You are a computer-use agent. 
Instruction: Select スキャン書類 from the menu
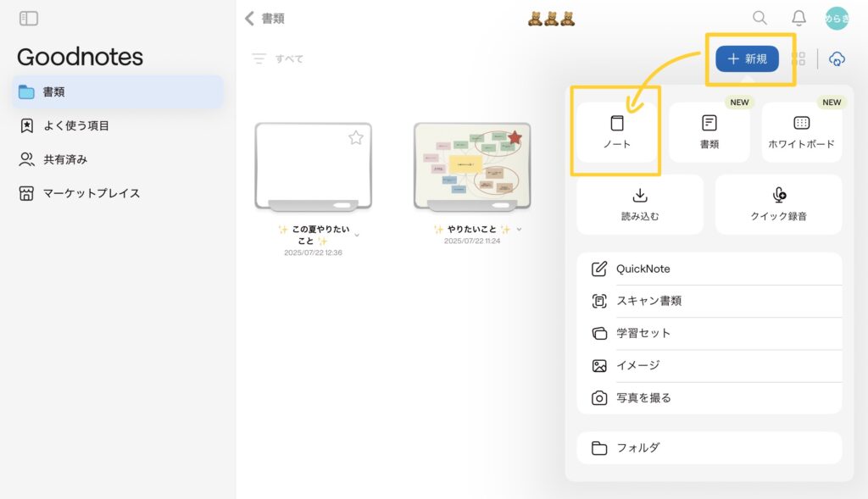[648, 301]
